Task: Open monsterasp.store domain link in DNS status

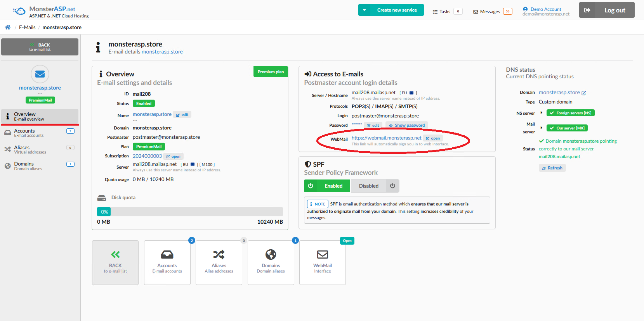Action: (559, 92)
